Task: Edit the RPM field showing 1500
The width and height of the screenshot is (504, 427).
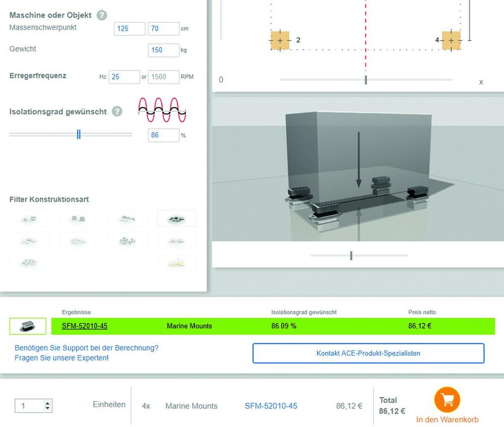Action: coord(164,77)
